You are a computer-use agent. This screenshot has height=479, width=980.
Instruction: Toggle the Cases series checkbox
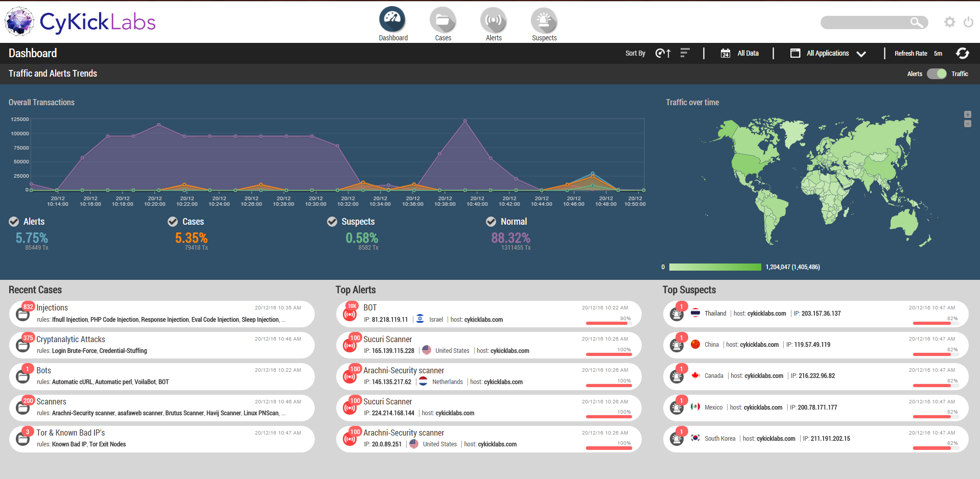[x=173, y=221]
